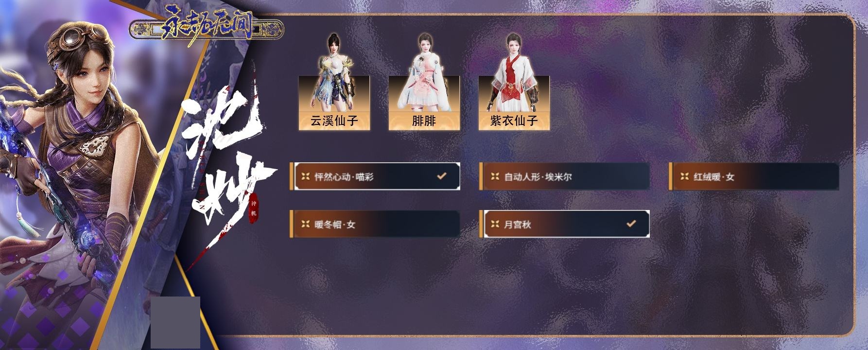Click the gray square placeholder box
868x350 pixels.
[x=175, y=322]
